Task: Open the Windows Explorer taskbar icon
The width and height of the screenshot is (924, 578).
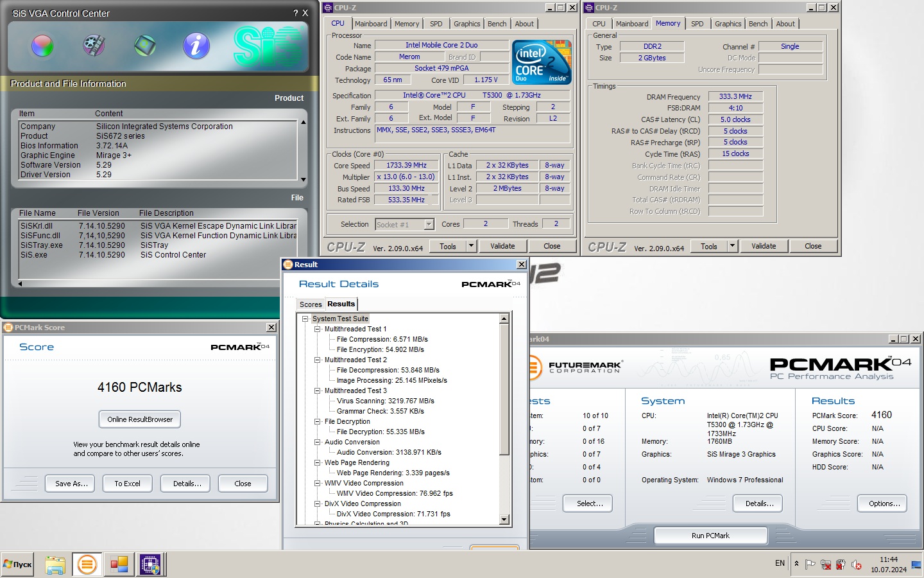Action: 55,565
